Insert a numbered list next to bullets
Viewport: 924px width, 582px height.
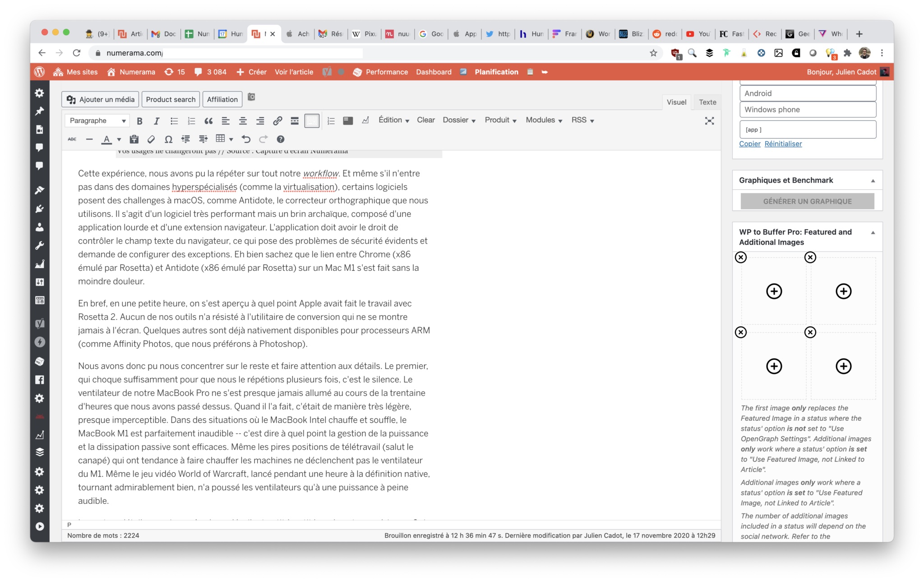(191, 121)
